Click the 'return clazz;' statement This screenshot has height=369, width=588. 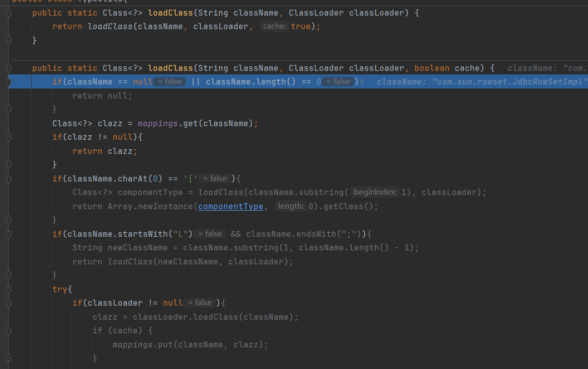[105, 151]
